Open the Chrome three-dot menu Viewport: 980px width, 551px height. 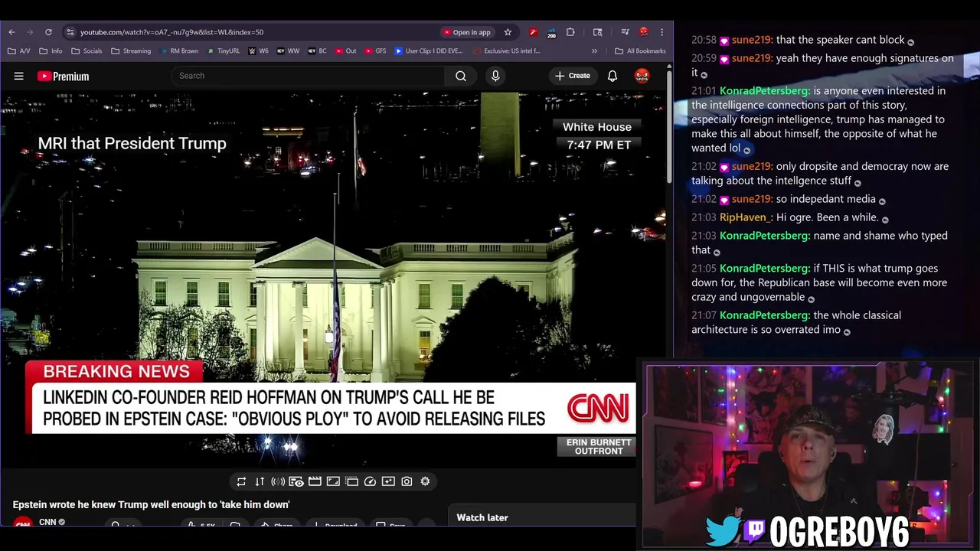point(662,32)
